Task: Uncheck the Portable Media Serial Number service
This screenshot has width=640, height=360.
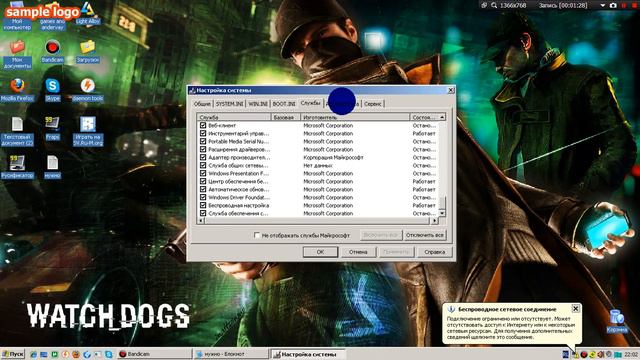Action: (203, 141)
